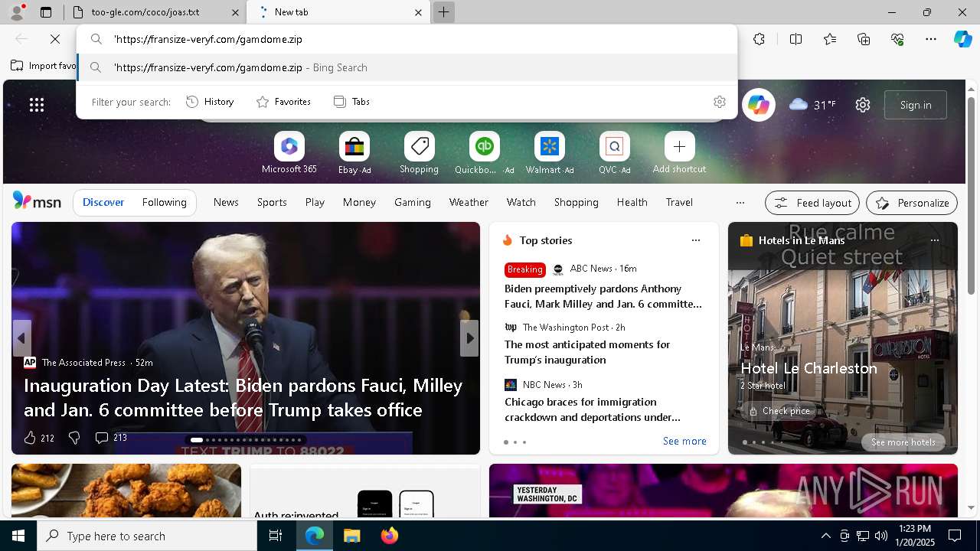The image size is (980, 551).
Task: Open the Windows Start menu
Action: (x=18, y=536)
